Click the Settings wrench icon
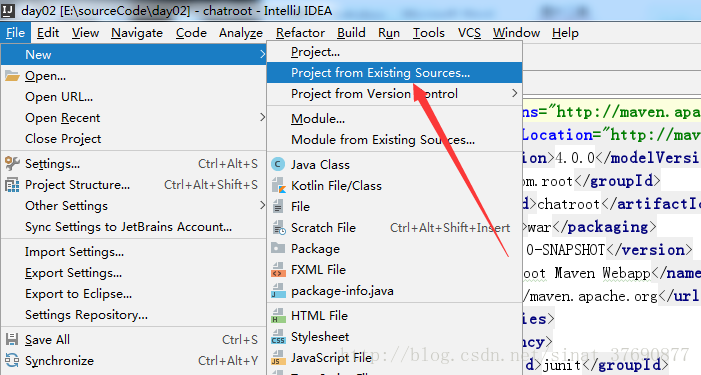The width and height of the screenshot is (701, 375). point(12,164)
